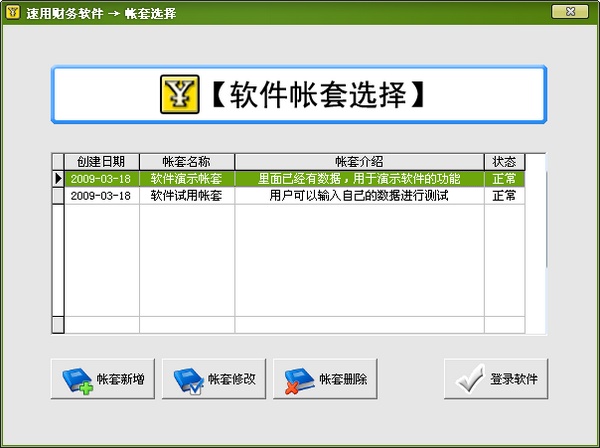Click the 帐套删除 button label
The width and height of the screenshot is (600, 448).
point(343,379)
